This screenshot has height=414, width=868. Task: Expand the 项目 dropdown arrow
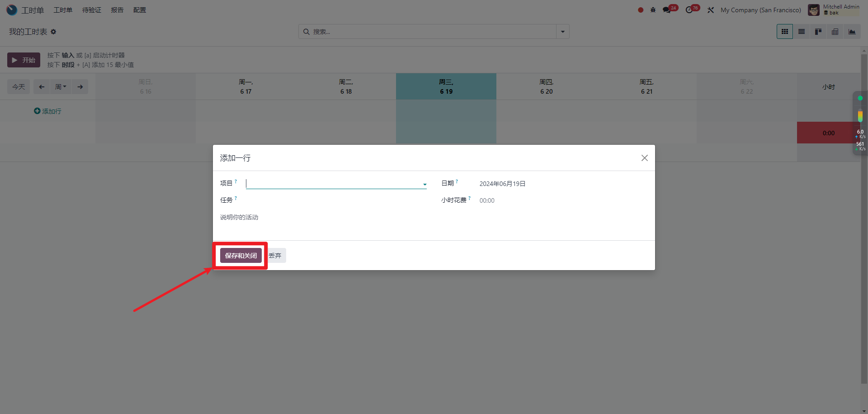click(425, 184)
